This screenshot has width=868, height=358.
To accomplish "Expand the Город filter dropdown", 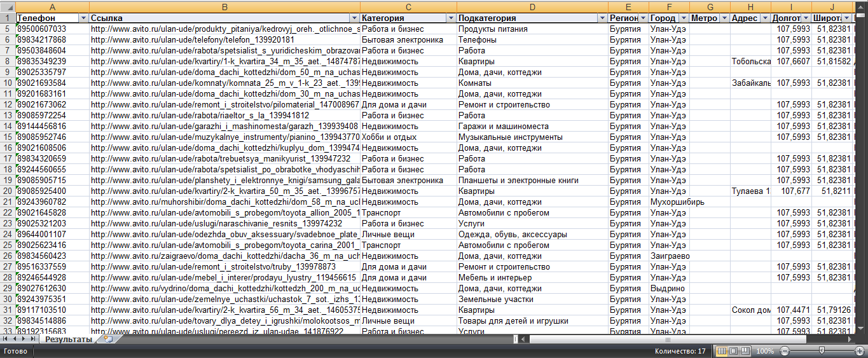I will point(683,18).
